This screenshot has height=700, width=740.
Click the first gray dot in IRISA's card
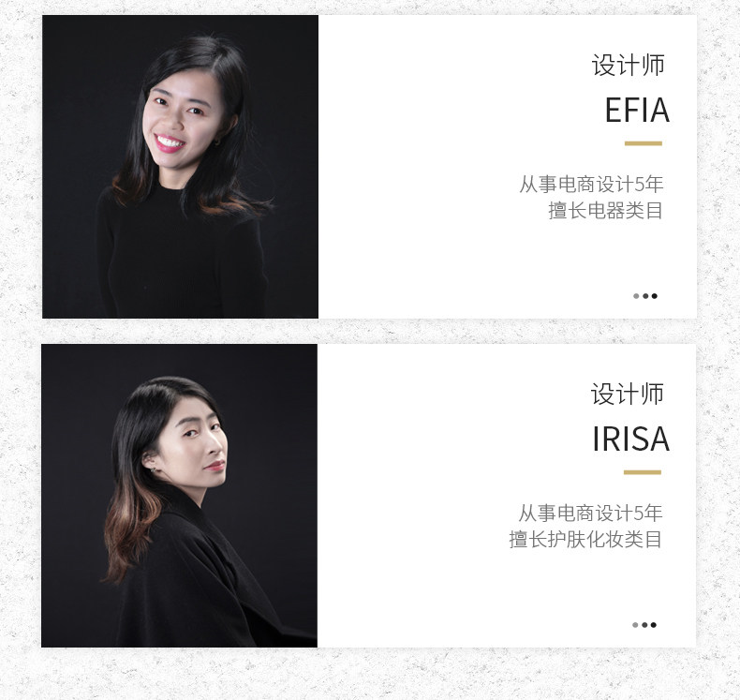click(x=635, y=625)
